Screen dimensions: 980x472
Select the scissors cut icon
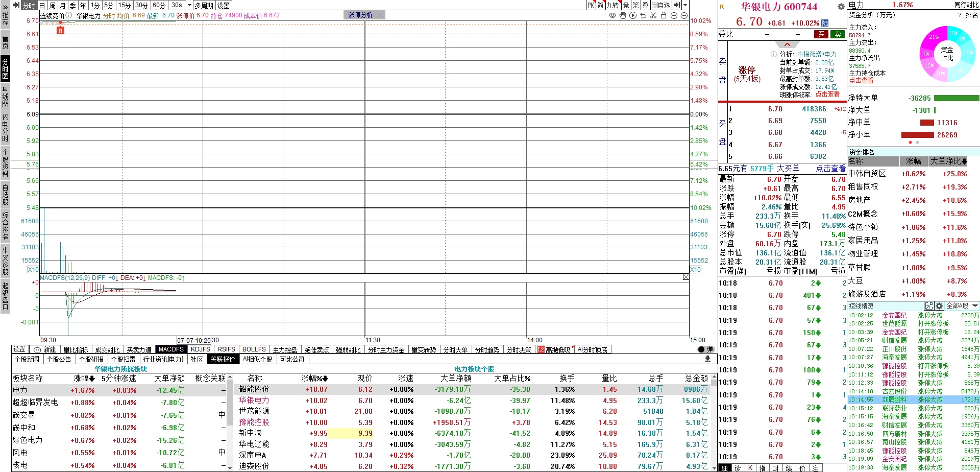(x=653, y=15)
